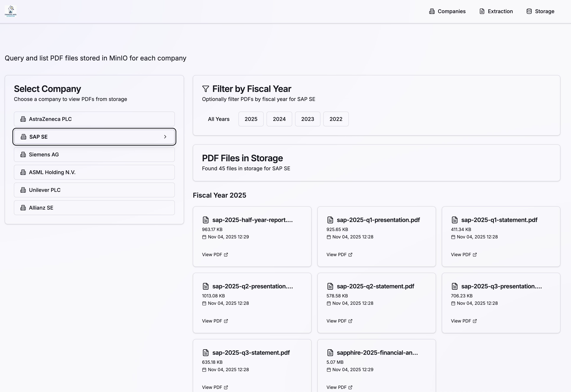Enable the All Years filter
Viewport: 571px width, 392px height.
pyautogui.click(x=218, y=119)
